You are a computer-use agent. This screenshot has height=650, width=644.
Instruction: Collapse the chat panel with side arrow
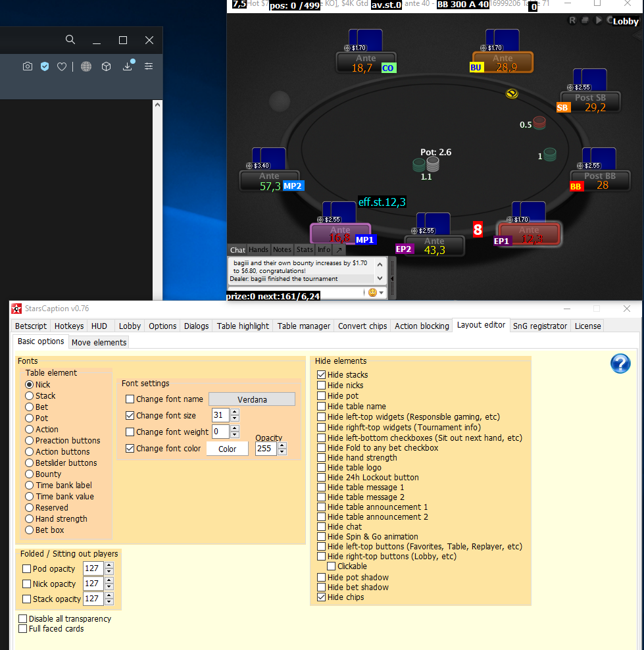click(392, 278)
